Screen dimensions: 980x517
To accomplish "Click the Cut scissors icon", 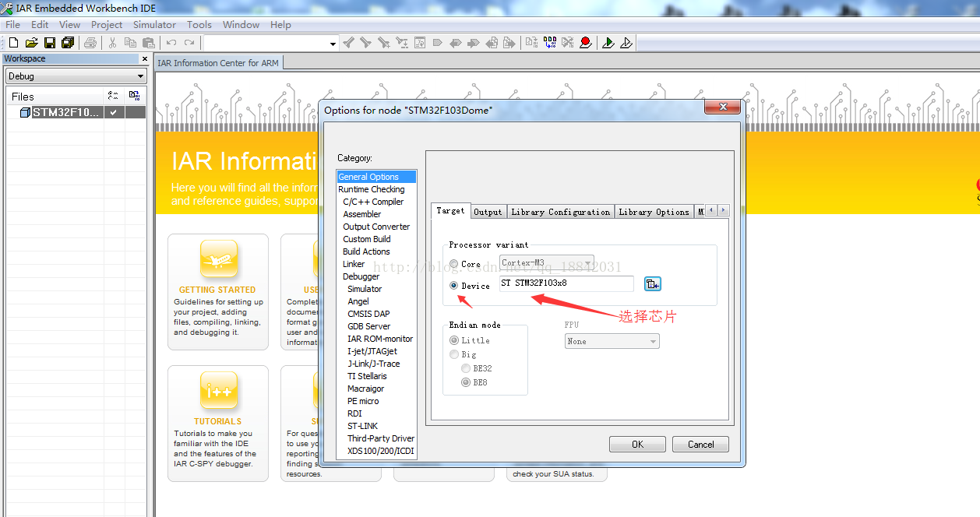I will [112, 43].
